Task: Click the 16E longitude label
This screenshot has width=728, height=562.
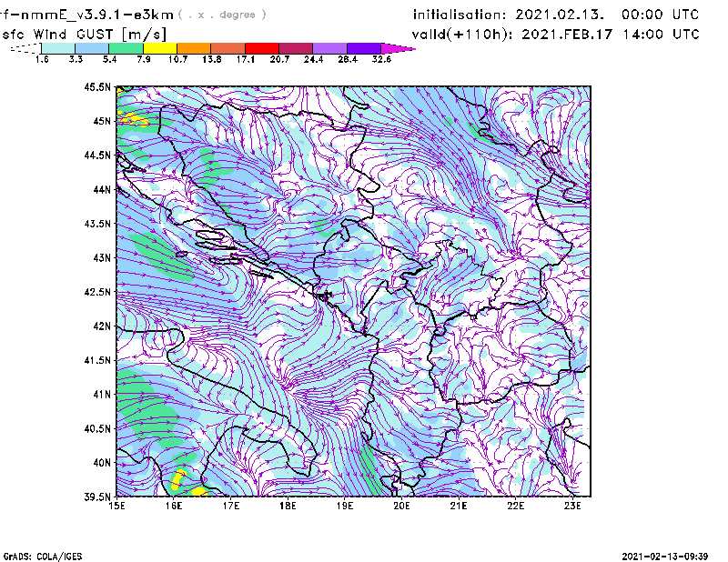Action: (174, 506)
